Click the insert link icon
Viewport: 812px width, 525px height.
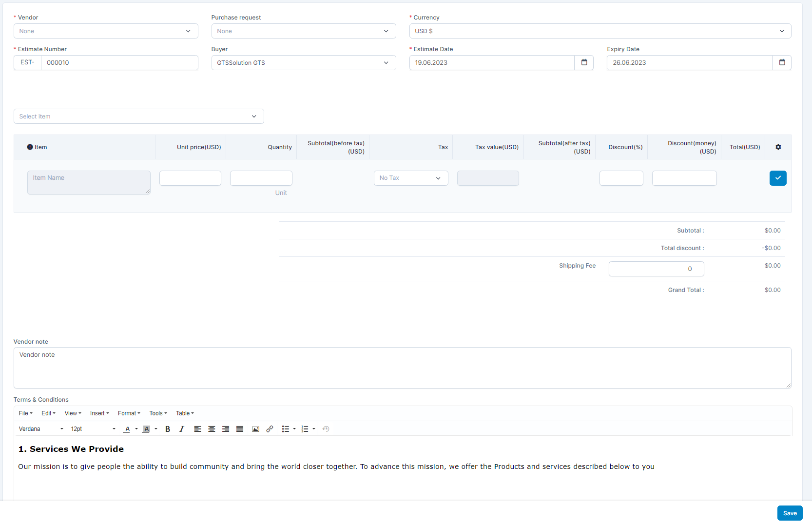click(270, 429)
